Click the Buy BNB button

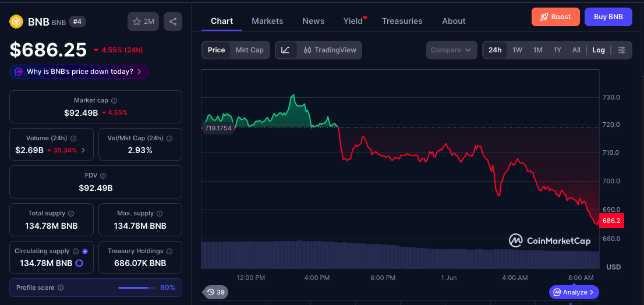click(608, 17)
